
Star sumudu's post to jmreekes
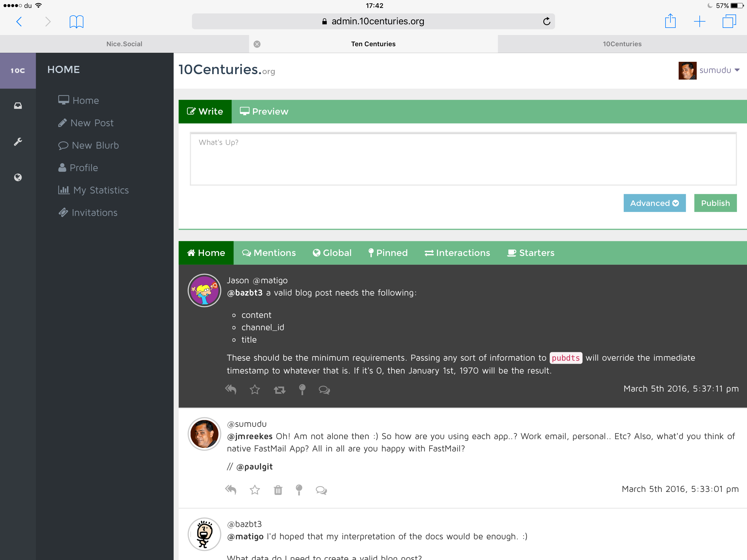(x=255, y=490)
